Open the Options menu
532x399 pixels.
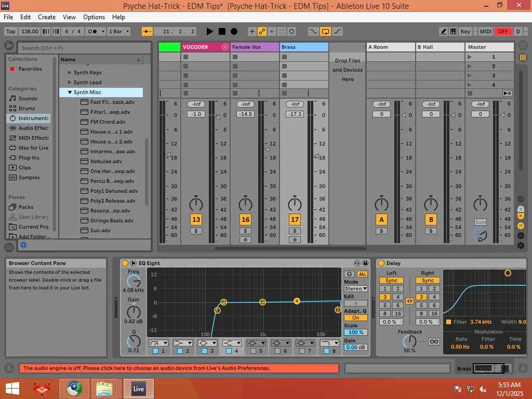coord(94,17)
